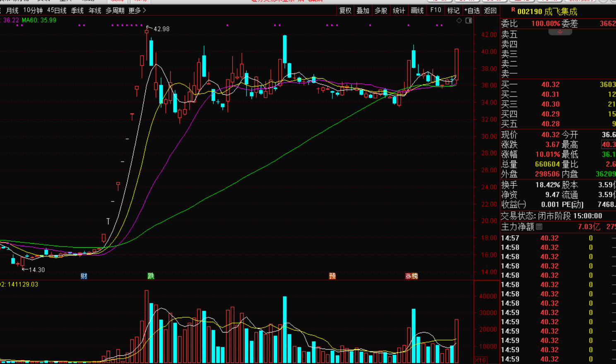Click the orange 预 forecast marker
Image resolution: width=616 pixels, height=364 pixels.
[332, 276]
